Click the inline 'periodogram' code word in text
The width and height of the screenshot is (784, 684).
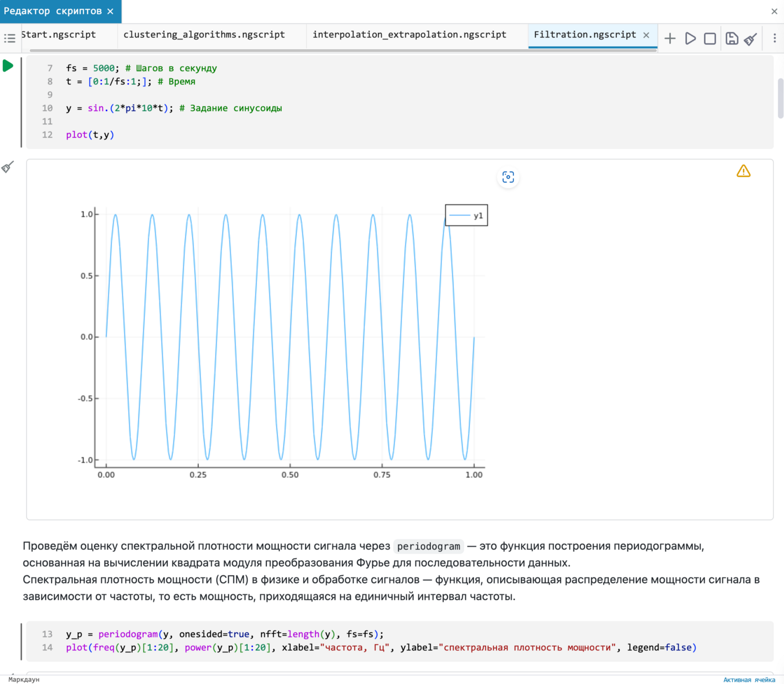428,546
